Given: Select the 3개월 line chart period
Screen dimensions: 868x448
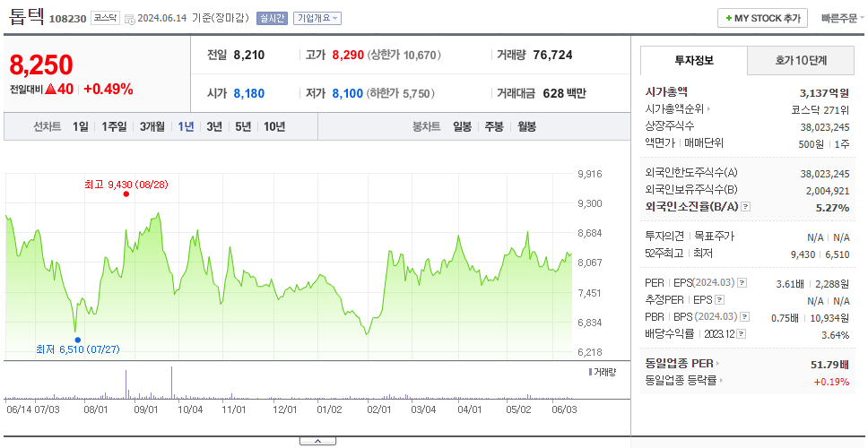Looking at the screenshot, I should click(x=152, y=126).
